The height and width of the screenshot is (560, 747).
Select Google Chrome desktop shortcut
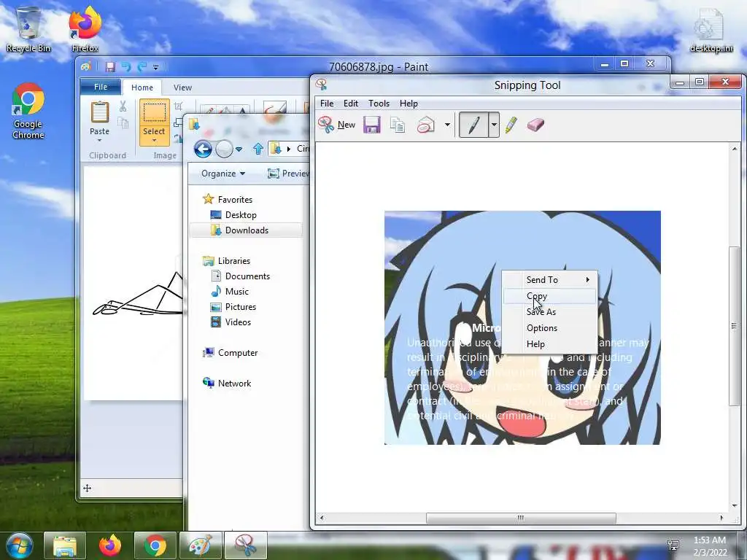[28, 112]
